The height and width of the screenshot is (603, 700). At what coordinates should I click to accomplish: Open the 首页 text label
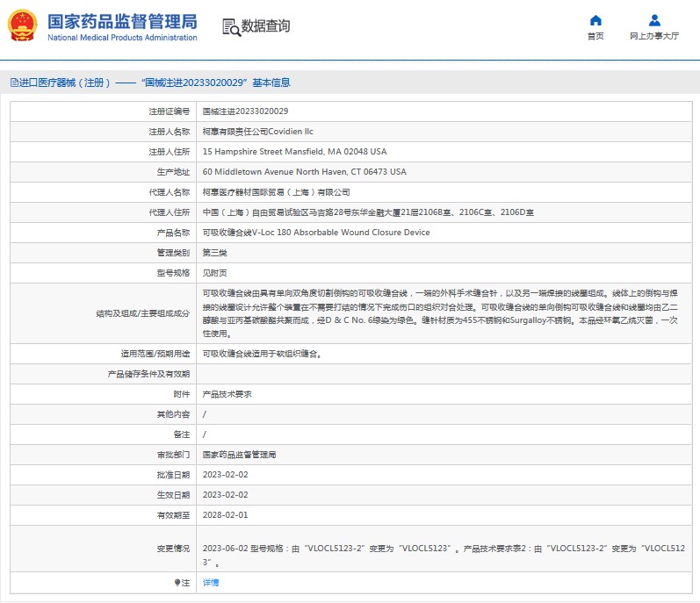coord(595,37)
